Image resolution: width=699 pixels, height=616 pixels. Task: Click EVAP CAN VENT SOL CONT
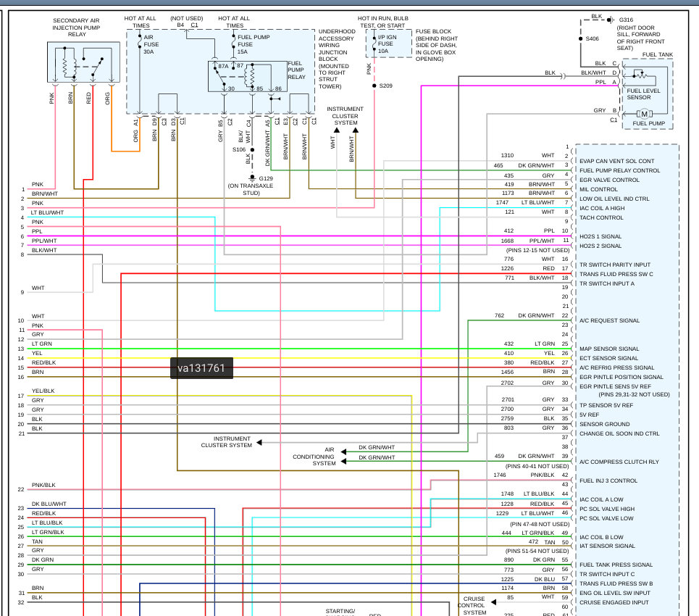[616, 161]
